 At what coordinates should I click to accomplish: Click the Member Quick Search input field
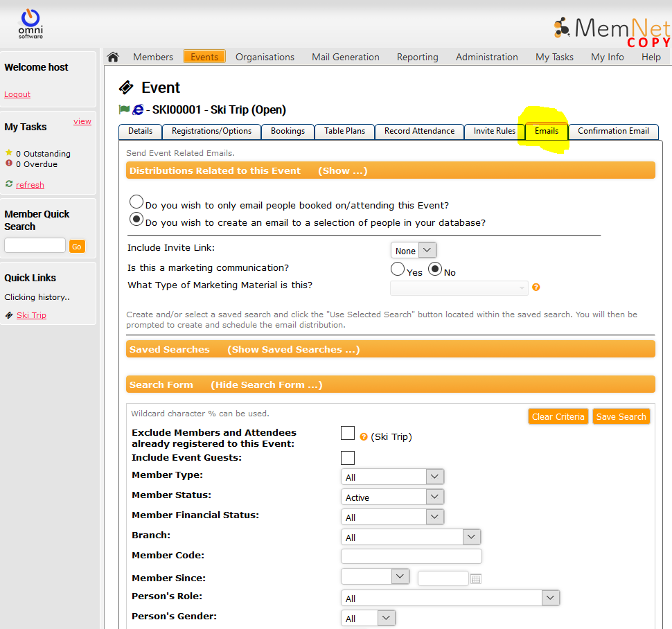[x=35, y=245]
